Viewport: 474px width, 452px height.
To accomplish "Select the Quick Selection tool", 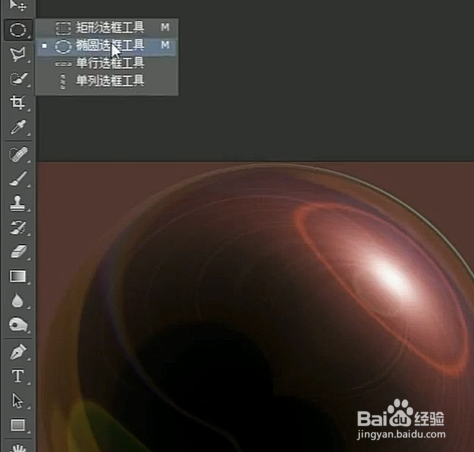I will click(x=18, y=79).
